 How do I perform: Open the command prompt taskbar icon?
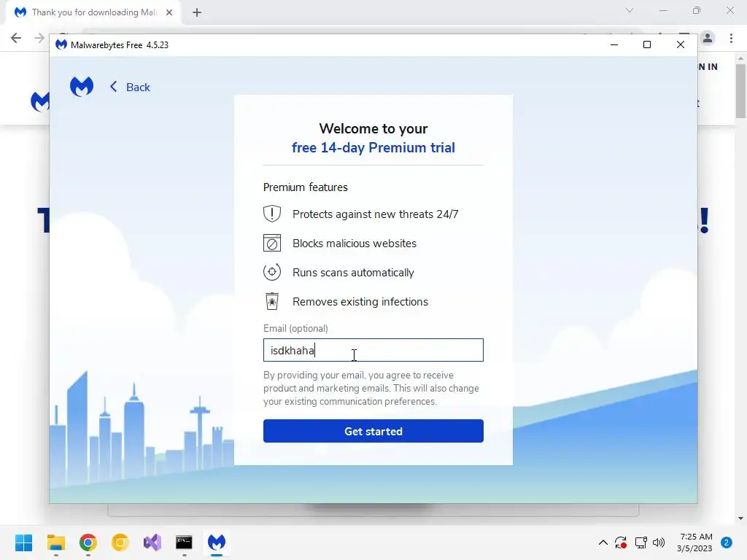(x=184, y=542)
